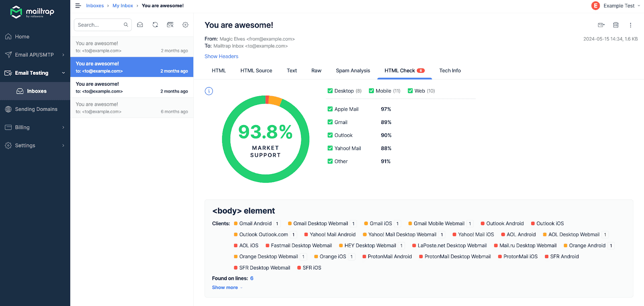Switch to the Text tab
Image resolution: width=644 pixels, height=306 pixels.
click(x=292, y=70)
